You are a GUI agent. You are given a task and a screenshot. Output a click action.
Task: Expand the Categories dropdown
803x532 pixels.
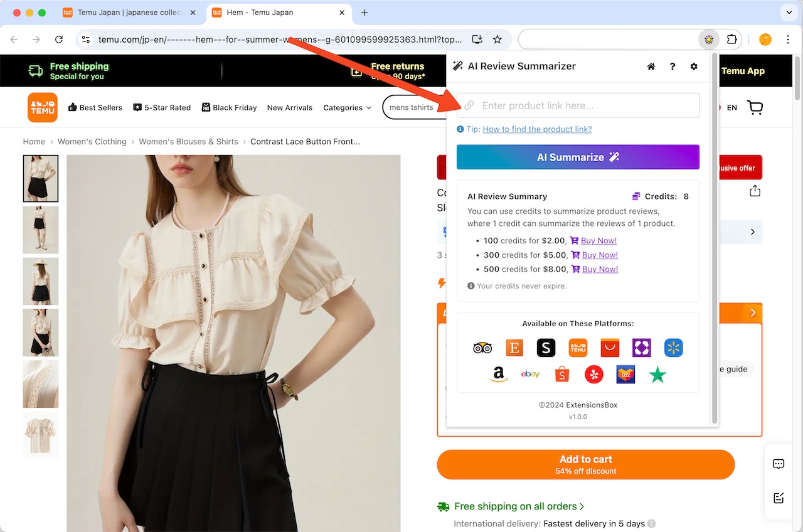pos(347,107)
